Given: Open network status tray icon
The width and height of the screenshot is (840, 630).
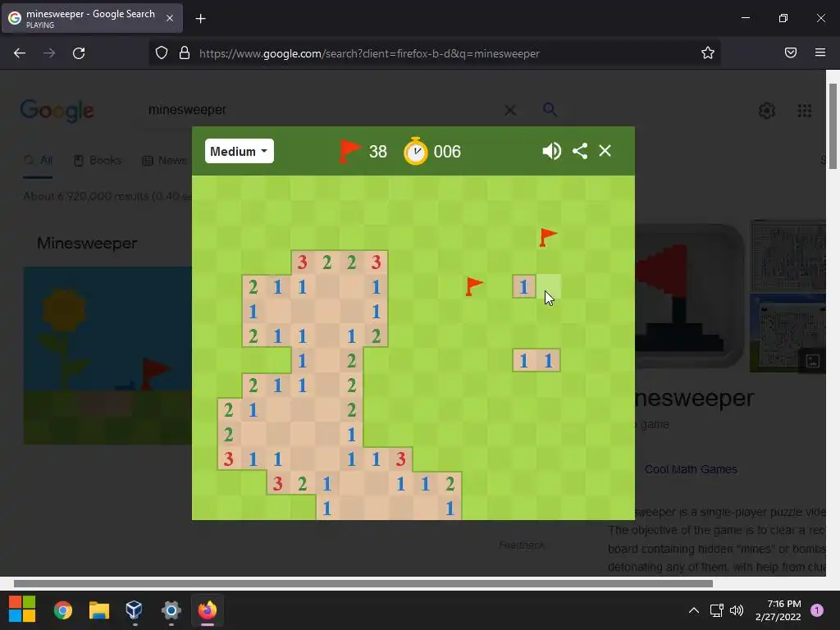Looking at the screenshot, I should click(716, 610).
